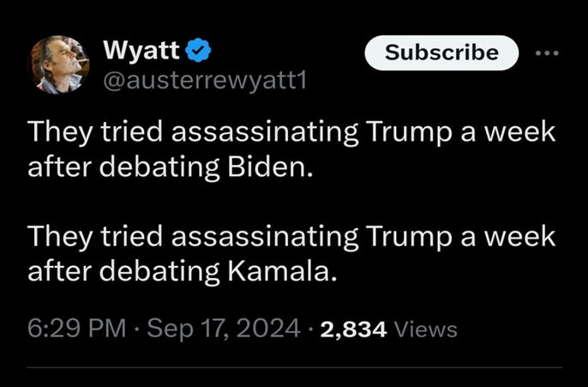This screenshot has width=588, height=387.
Task: Open Wyatt's profile picture avatar
Action: (x=57, y=65)
